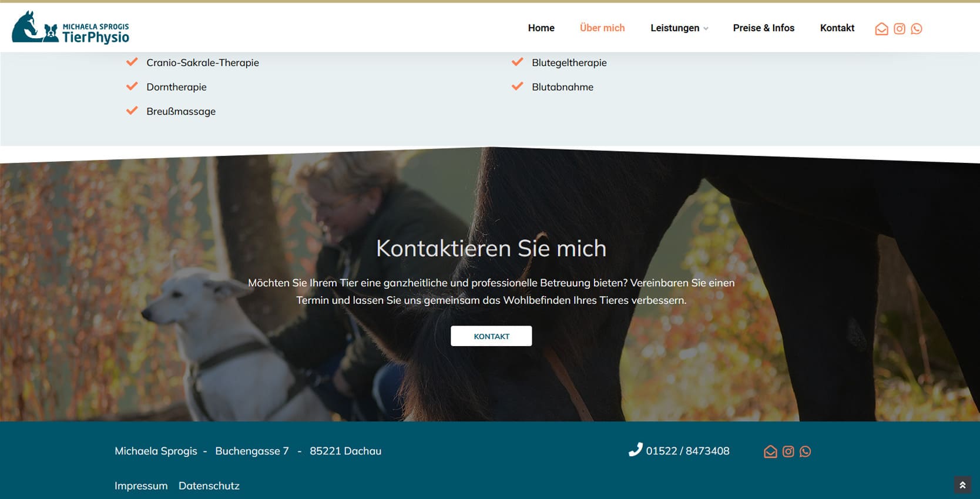Open the Datenschutz footer link
The width and height of the screenshot is (980, 499).
209,486
